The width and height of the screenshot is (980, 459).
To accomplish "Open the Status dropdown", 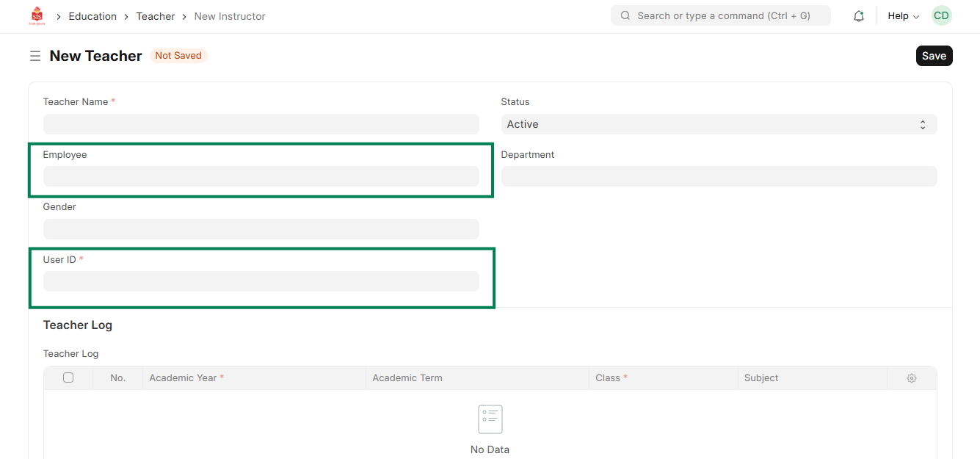I will point(719,124).
